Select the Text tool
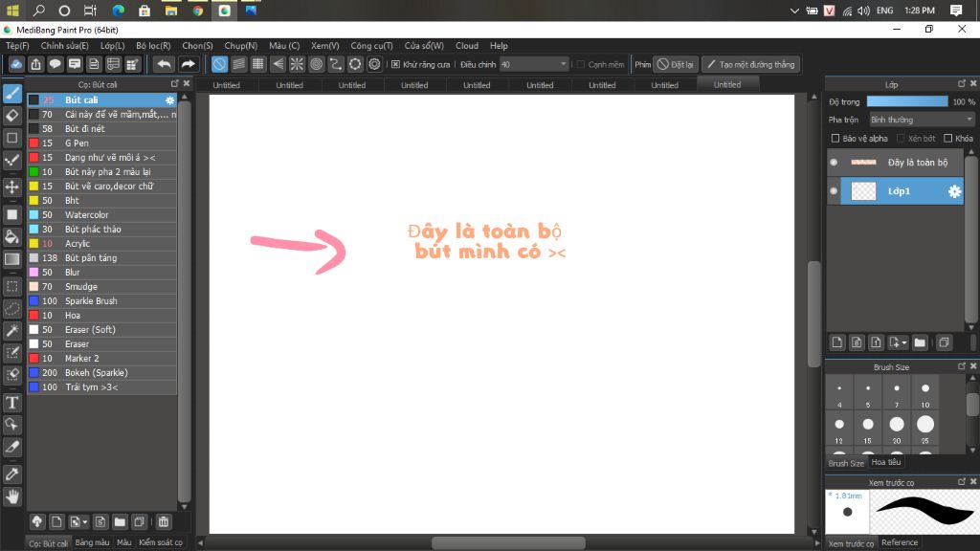Screen dimensions: 980x551 click(11, 403)
